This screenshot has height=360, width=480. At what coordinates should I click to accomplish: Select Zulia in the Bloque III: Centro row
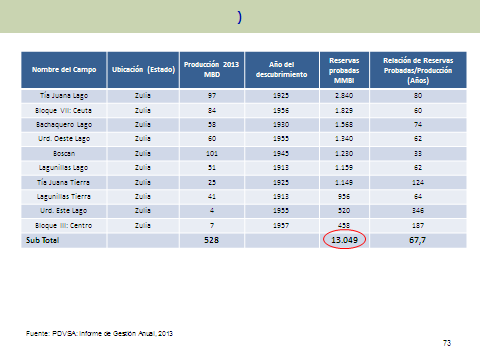pyautogui.click(x=143, y=226)
